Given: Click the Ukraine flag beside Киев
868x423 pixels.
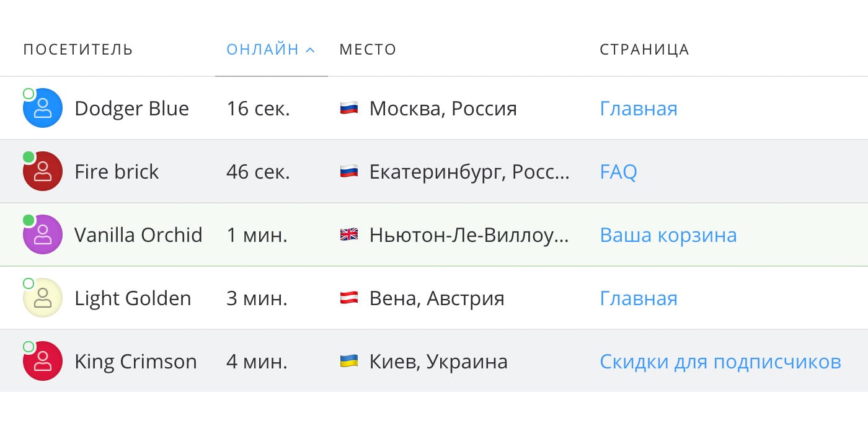Looking at the screenshot, I should [349, 361].
